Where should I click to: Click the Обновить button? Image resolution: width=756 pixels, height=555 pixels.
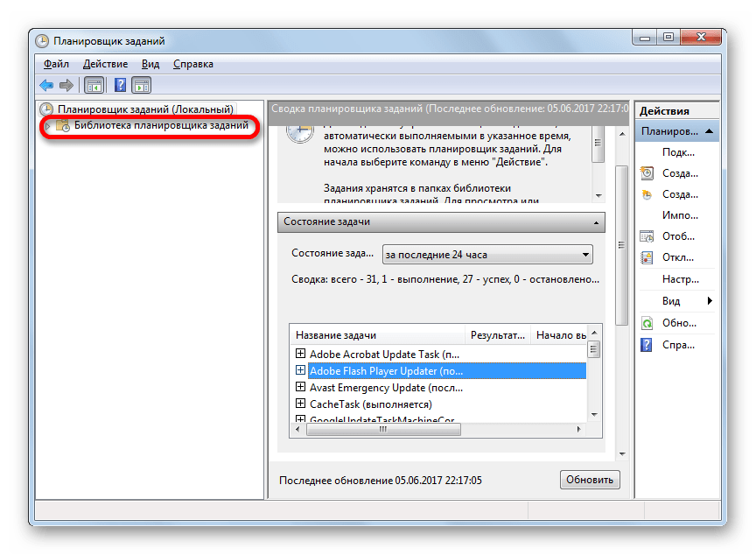pyautogui.click(x=590, y=480)
